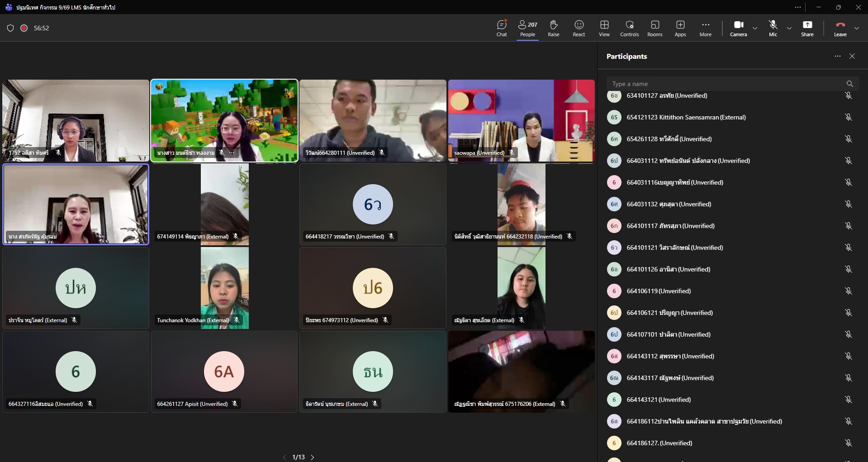Open the React emoji menu
The image size is (868, 462).
579,28
